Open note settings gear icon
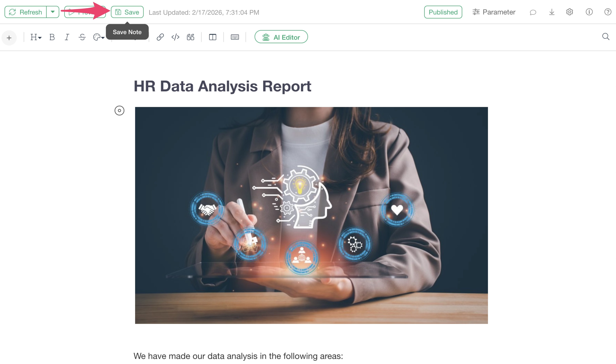The height and width of the screenshot is (364, 616). [569, 12]
